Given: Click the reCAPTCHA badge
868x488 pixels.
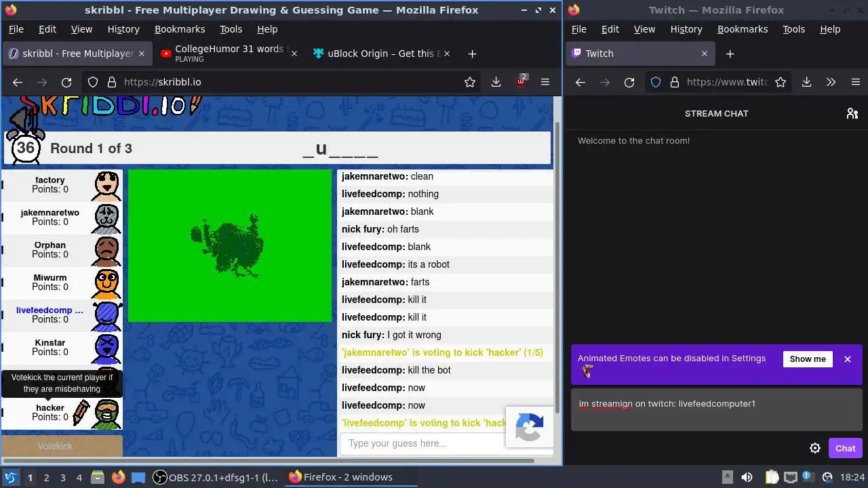Looking at the screenshot, I should point(530,427).
